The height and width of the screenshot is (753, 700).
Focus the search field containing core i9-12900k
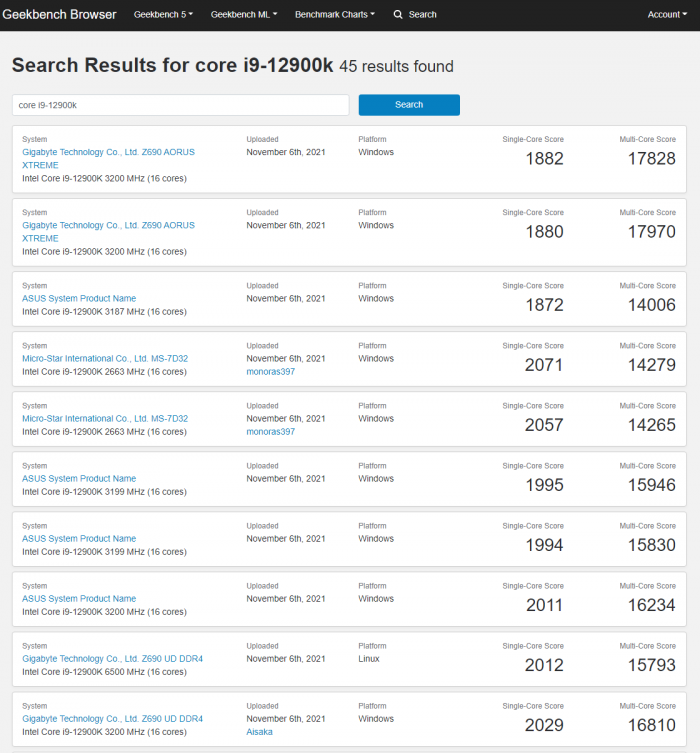click(x=180, y=105)
